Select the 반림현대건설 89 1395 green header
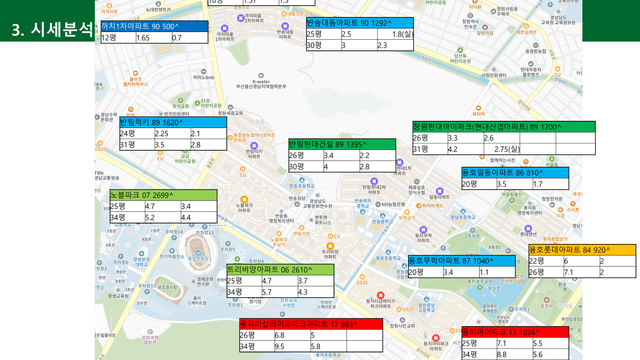The height and width of the screenshot is (360, 640). pyautogui.click(x=342, y=144)
